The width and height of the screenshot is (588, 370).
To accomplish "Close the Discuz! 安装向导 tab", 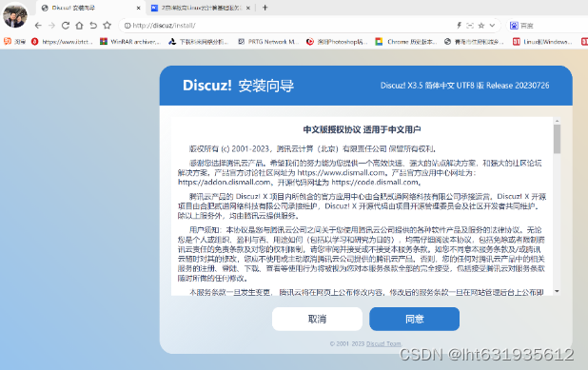I will 138,8.
